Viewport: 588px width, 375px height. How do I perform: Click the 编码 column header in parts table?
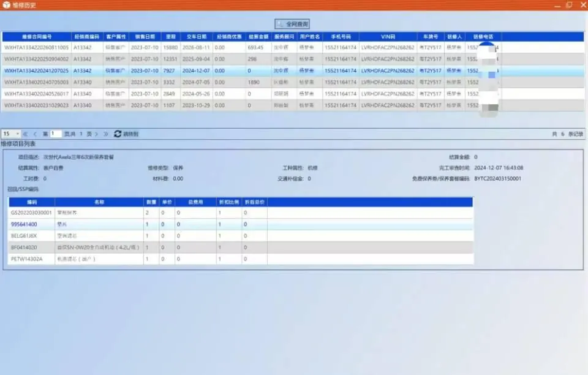click(x=32, y=202)
